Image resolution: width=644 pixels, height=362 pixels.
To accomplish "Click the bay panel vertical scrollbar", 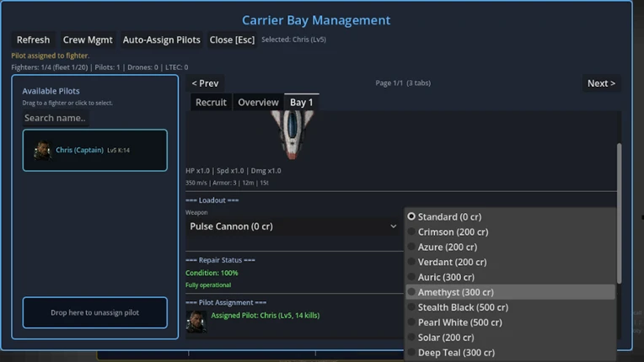I will [x=619, y=213].
